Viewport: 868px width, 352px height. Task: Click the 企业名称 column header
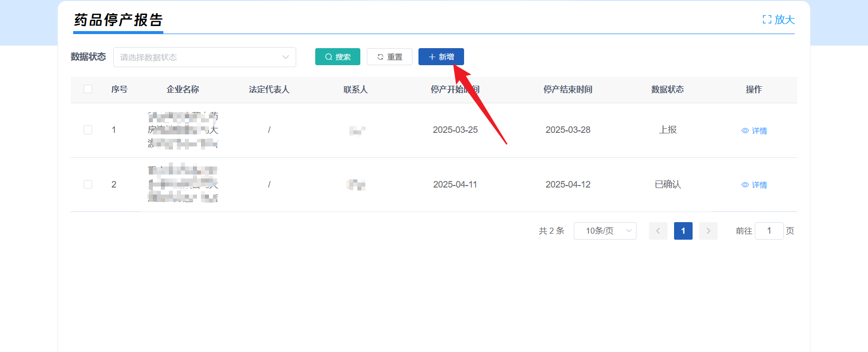[182, 89]
